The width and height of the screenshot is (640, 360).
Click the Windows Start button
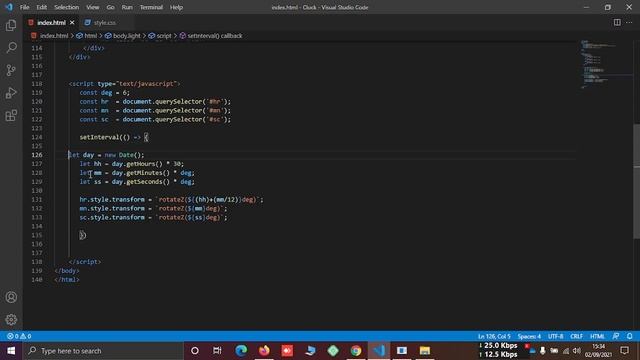pos(11,351)
